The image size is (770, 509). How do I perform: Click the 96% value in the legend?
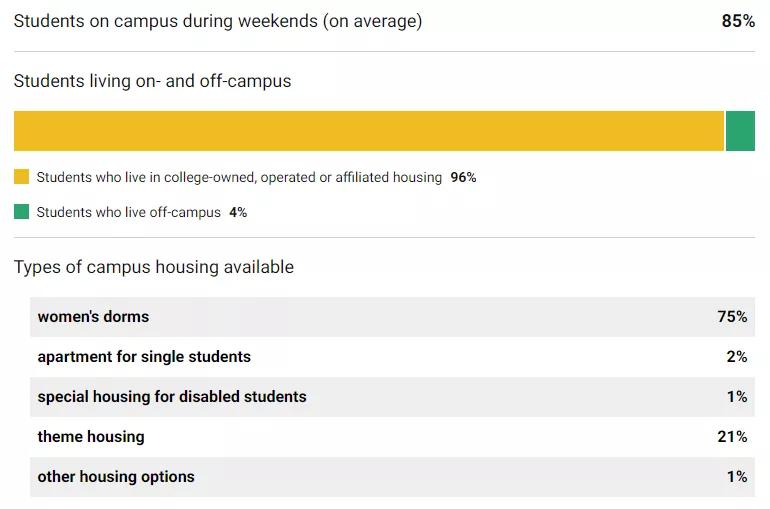click(463, 177)
